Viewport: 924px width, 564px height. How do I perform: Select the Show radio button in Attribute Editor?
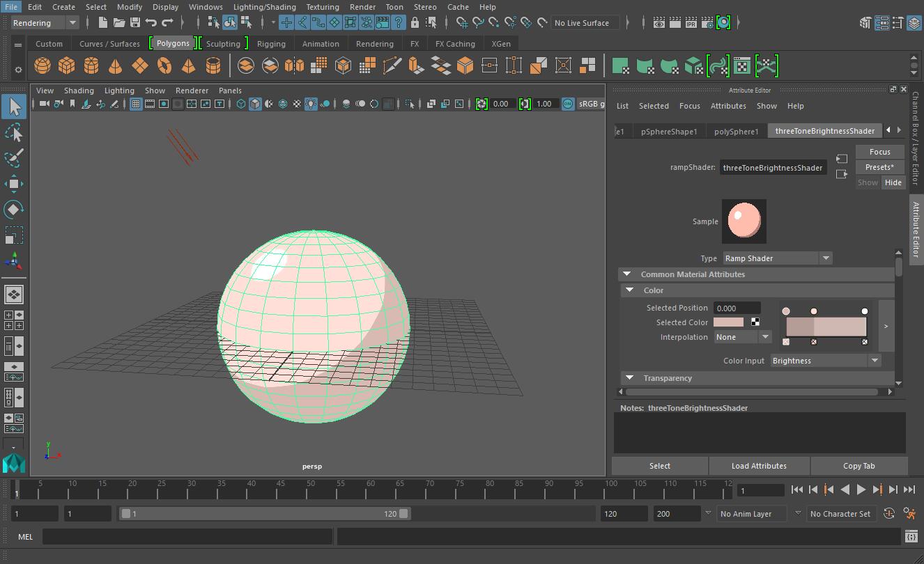pyautogui.click(x=868, y=182)
